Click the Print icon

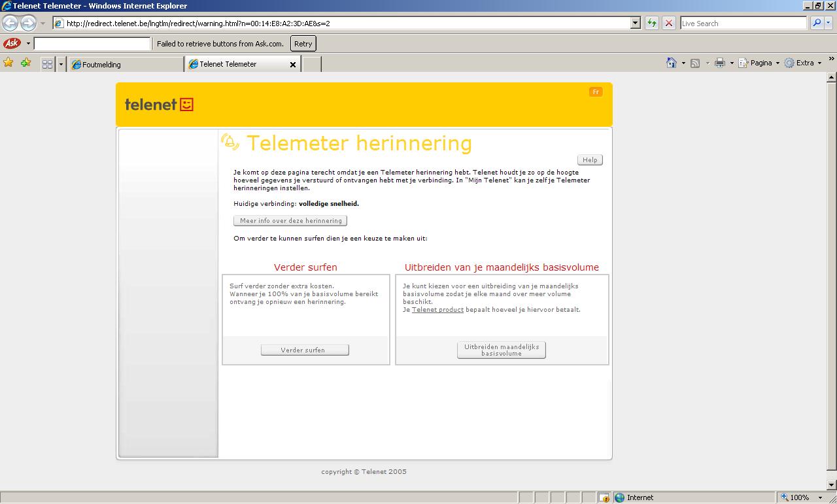tap(720, 63)
